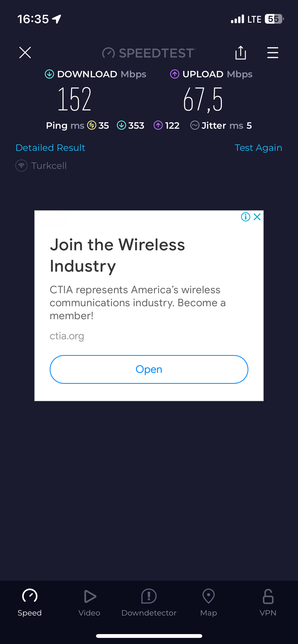Viewport: 298px width, 644px height.
Task: Tap the upload ping icon near 122
Action: click(x=158, y=125)
